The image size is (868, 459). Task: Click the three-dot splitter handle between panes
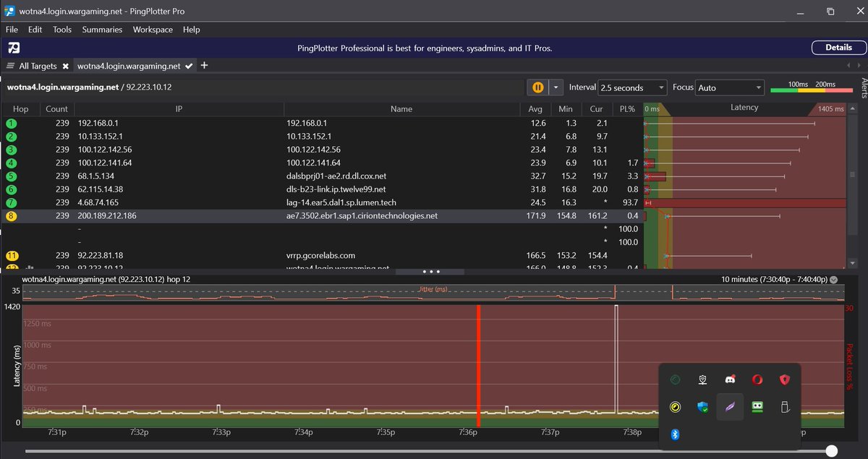(431, 272)
